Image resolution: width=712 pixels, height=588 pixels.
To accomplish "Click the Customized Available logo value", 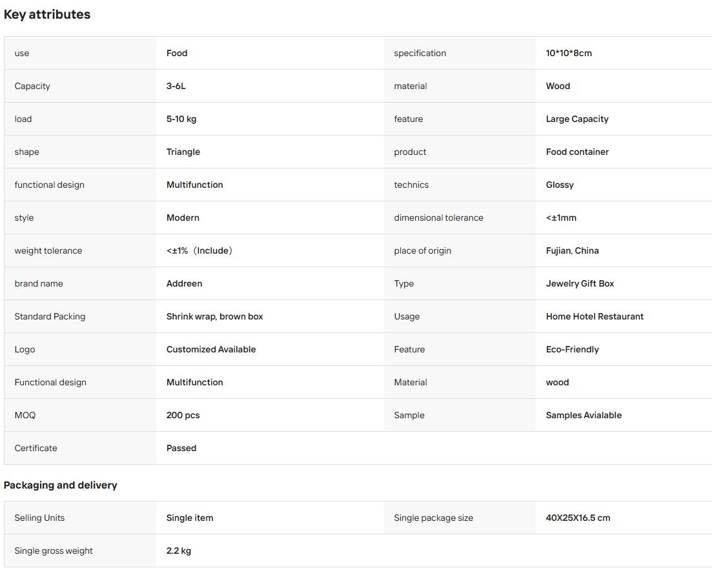I will [210, 349].
